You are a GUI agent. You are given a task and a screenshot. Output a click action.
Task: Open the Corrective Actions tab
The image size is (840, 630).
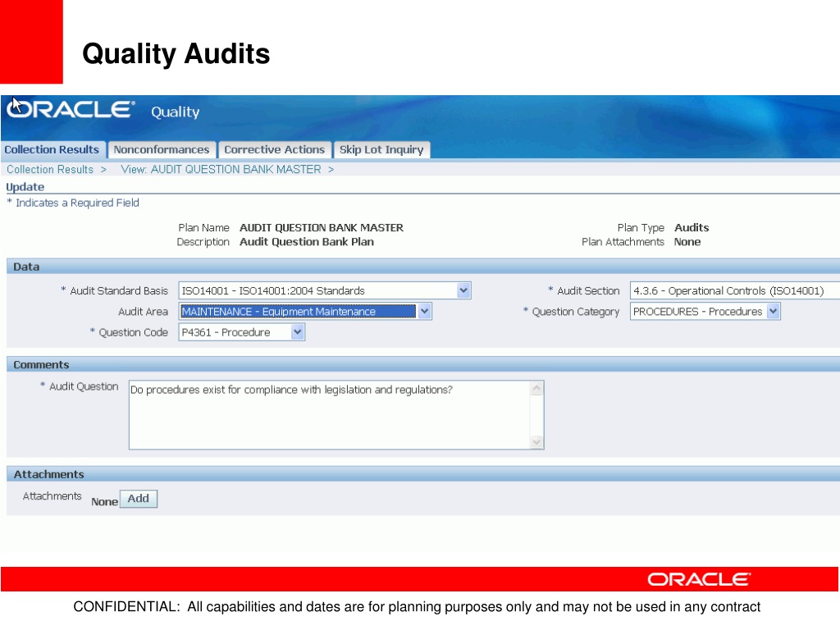[x=274, y=149]
